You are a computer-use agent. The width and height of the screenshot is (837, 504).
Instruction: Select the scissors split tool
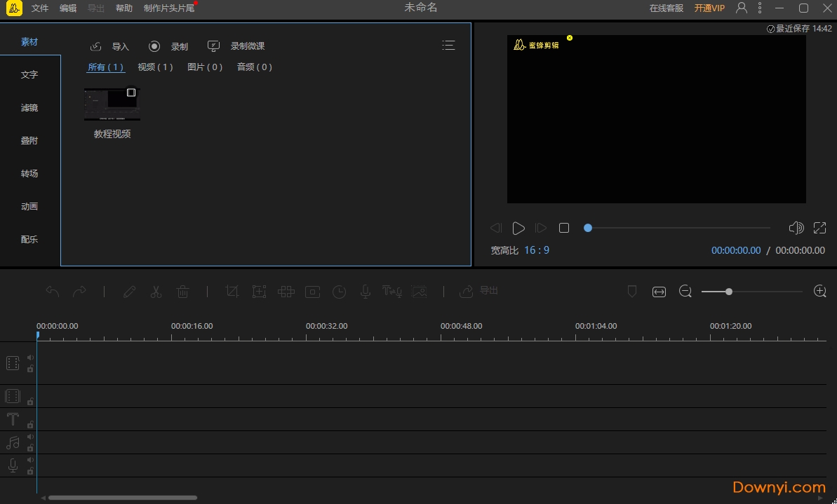click(156, 292)
